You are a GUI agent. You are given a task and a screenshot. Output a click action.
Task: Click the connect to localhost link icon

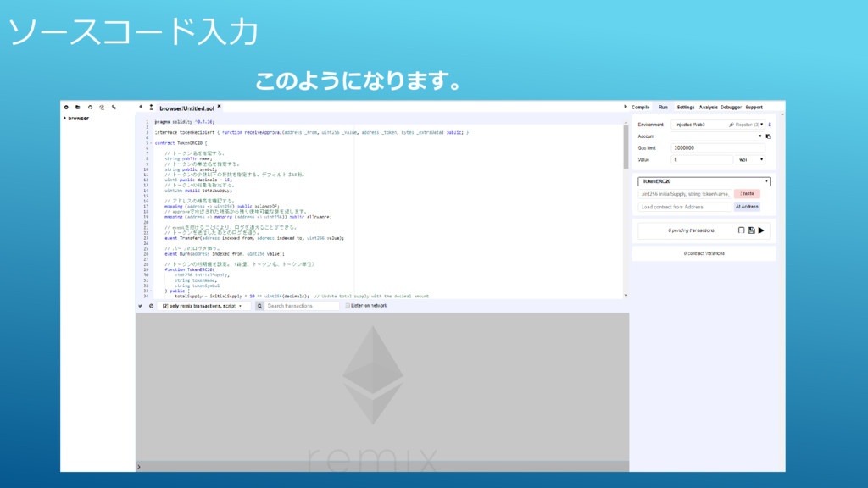coord(114,108)
